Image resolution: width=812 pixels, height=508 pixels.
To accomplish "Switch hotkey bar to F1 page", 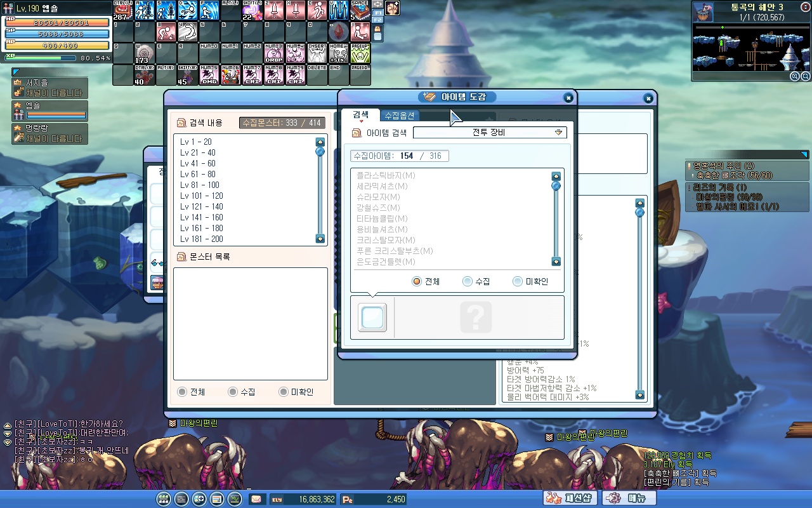I will 377,12.
